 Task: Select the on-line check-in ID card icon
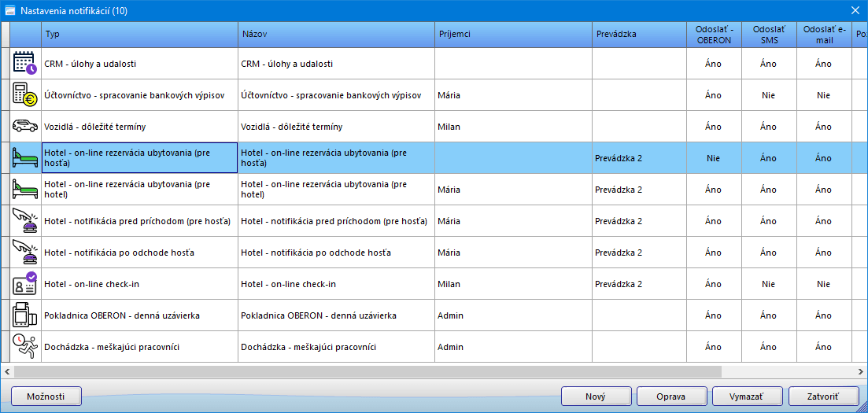[x=25, y=283]
